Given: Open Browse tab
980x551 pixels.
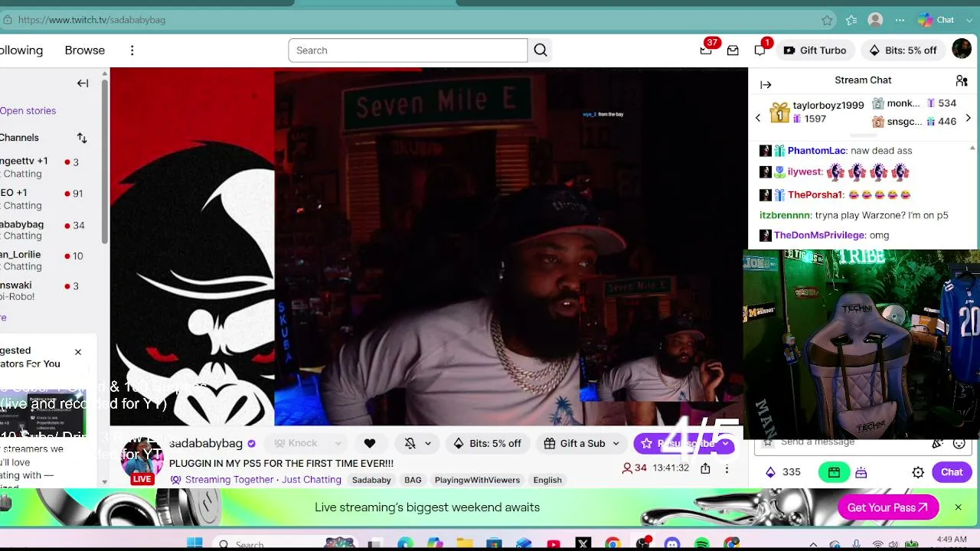Looking at the screenshot, I should coord(85,51).
